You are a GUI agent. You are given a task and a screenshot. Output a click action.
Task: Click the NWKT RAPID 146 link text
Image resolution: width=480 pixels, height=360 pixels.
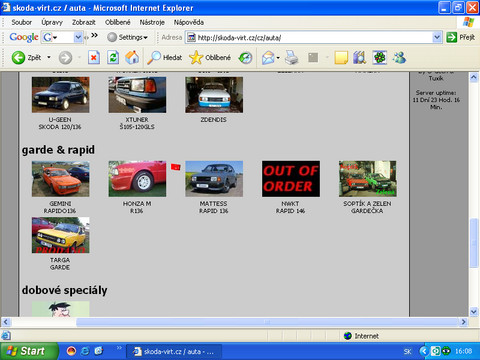(x=290, y=207)
